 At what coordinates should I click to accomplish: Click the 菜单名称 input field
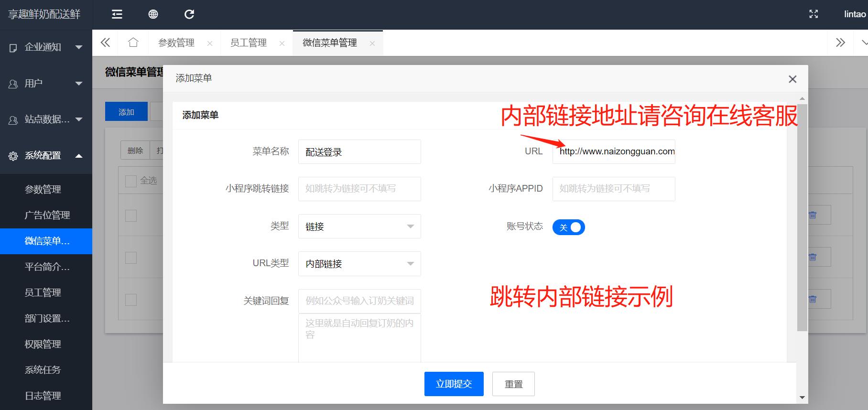tap(359, 152)
